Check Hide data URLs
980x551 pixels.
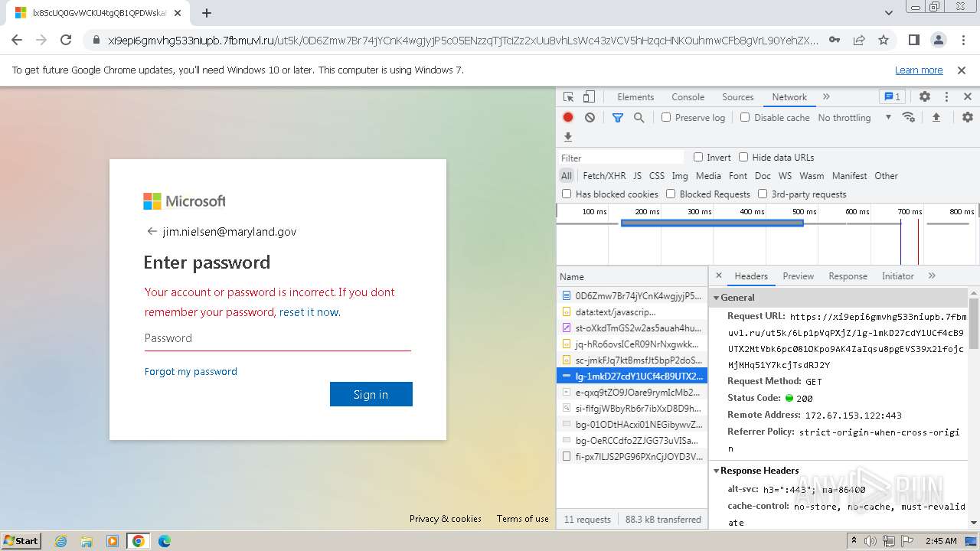coord(743,157)
